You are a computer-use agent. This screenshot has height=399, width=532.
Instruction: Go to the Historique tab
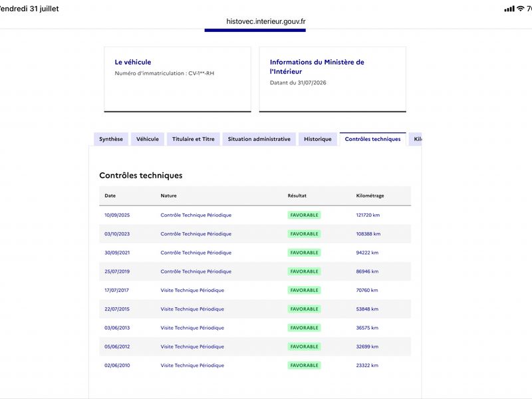(318, 139)
